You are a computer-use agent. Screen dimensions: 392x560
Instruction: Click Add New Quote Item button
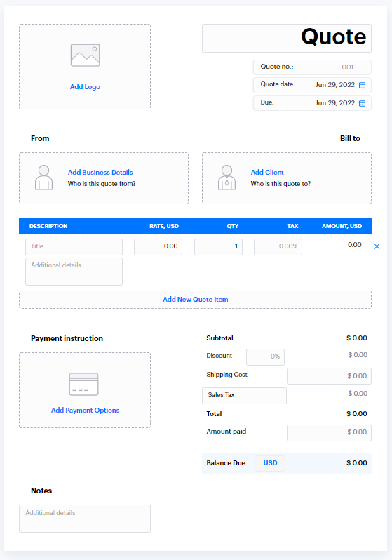click(x=195, y=300)
